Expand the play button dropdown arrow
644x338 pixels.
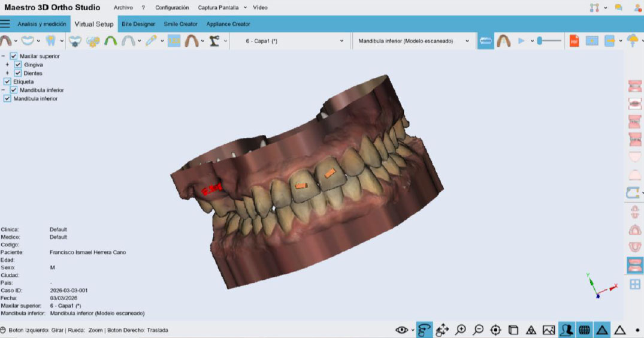(533, 41)
